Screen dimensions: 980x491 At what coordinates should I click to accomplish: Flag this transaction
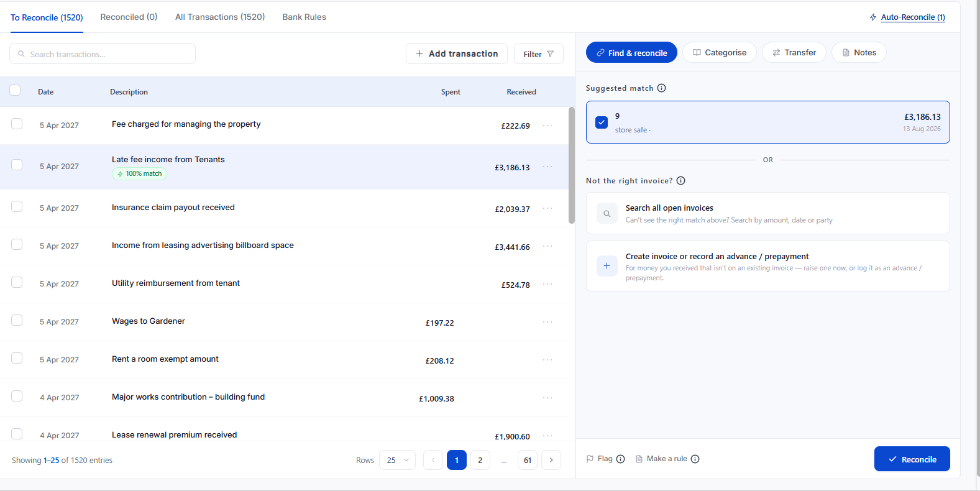click(600, 459)
